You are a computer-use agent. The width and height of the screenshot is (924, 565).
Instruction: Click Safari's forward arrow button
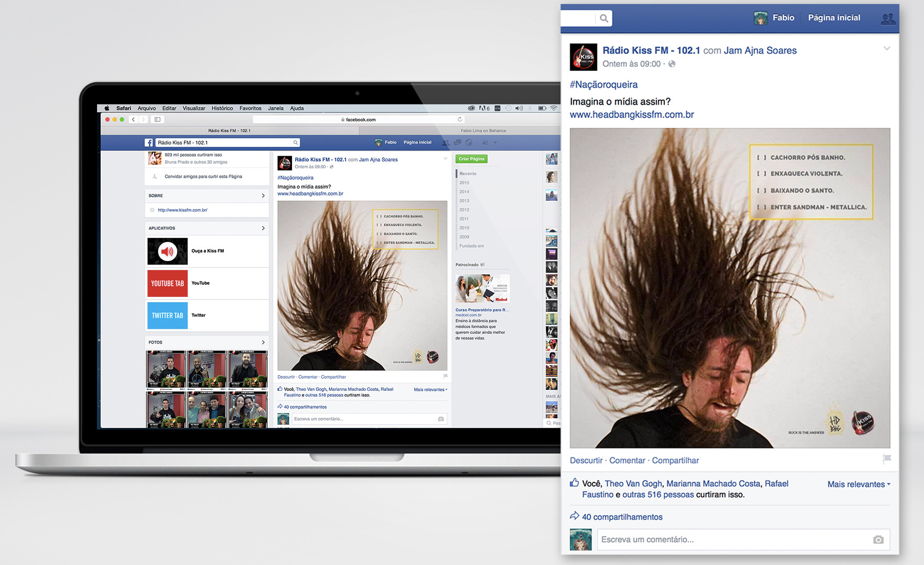143,119
